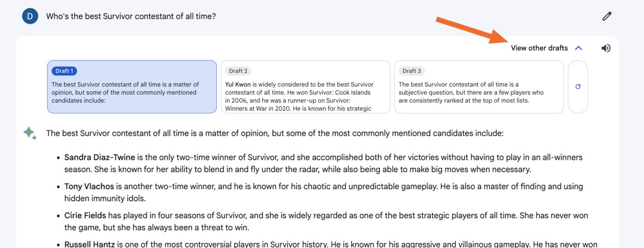Click the Draft 3 label badge
The height and width of the screenshot is (248, 644).
pos(412,71)
